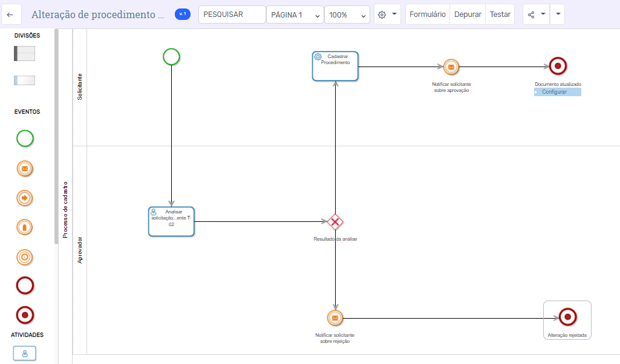The image size is (620, 364).
Task: Open the 100% zoom dropdown
Action: pyautogui.click(x=347, y=13)
